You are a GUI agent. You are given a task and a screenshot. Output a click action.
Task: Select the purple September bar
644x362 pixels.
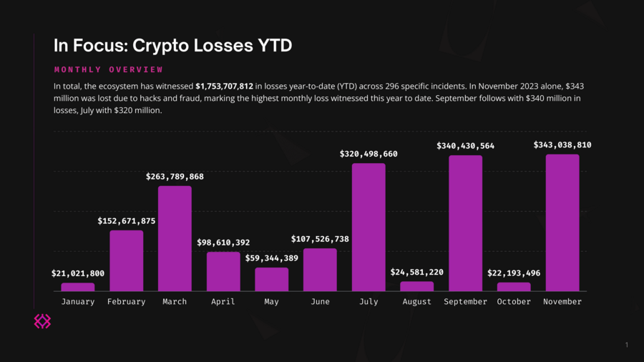465,223
